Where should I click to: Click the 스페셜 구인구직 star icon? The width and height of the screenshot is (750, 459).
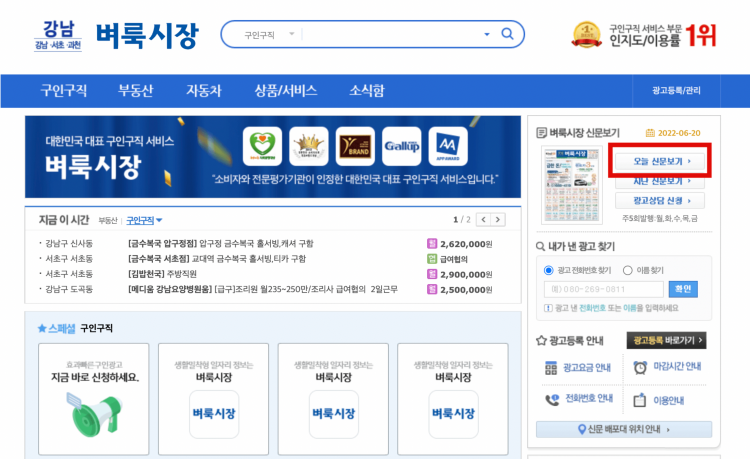pyautogui.click(x=42, y=328)
